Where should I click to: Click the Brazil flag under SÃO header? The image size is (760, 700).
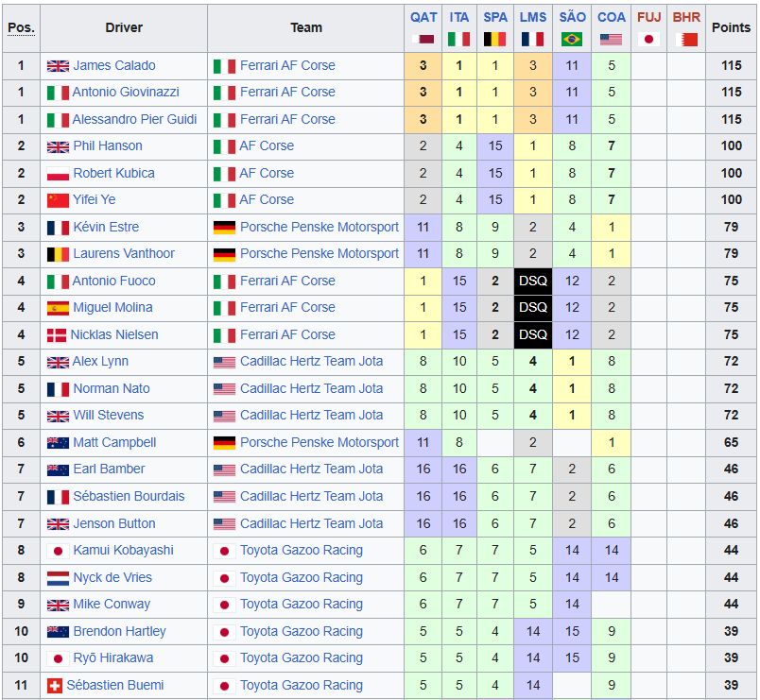(x=572, y=40)
